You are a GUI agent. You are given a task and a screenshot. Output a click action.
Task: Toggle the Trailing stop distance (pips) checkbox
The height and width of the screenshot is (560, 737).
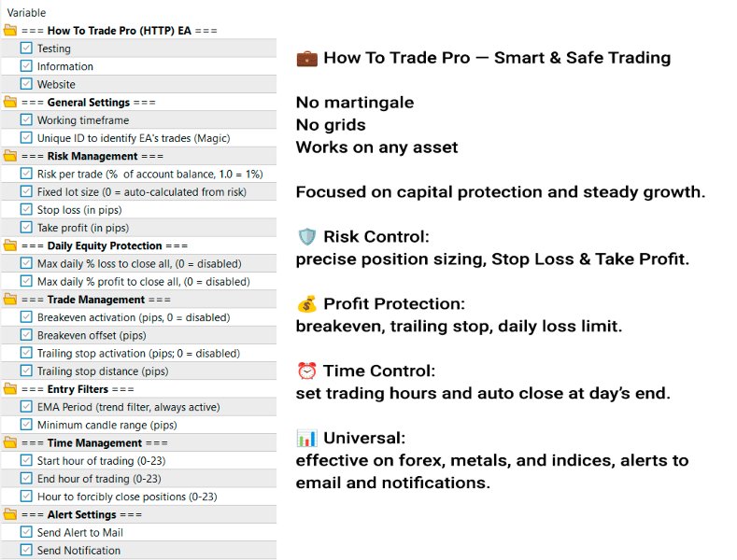[26, 371]
